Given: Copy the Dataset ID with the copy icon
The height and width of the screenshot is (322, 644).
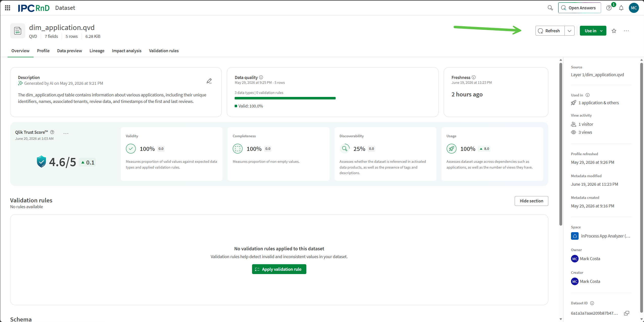Looking at the screenshot, I should tap(627, 313).
